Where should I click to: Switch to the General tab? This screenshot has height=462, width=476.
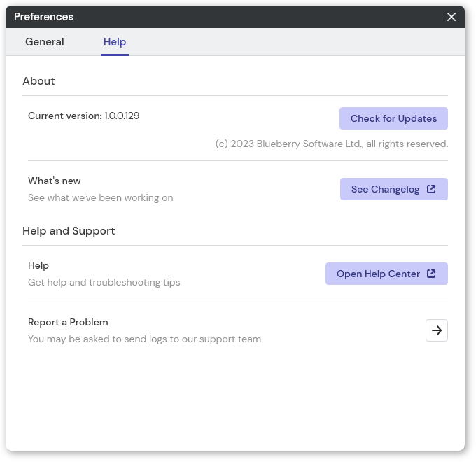point(45,42)
